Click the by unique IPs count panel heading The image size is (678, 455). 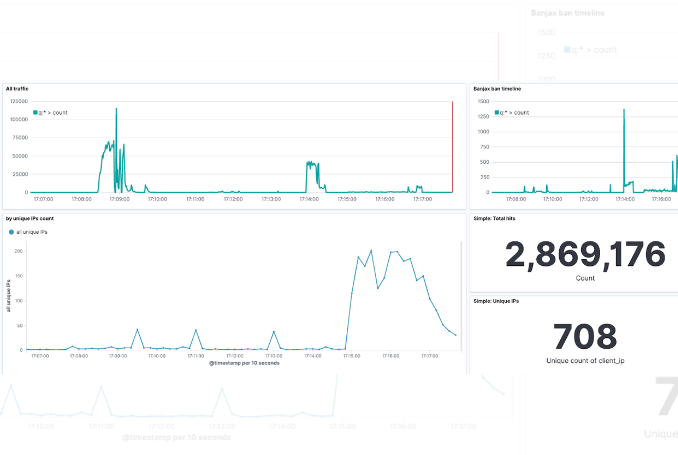[29, 217]
